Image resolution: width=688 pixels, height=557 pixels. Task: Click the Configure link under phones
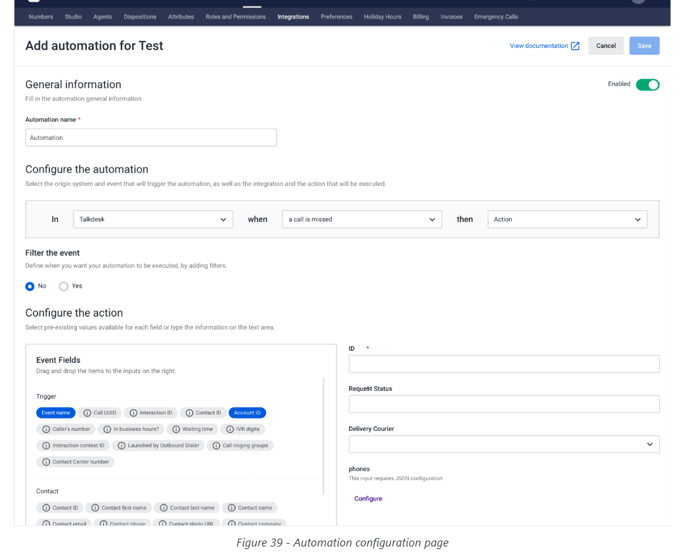tap(368, 498)
